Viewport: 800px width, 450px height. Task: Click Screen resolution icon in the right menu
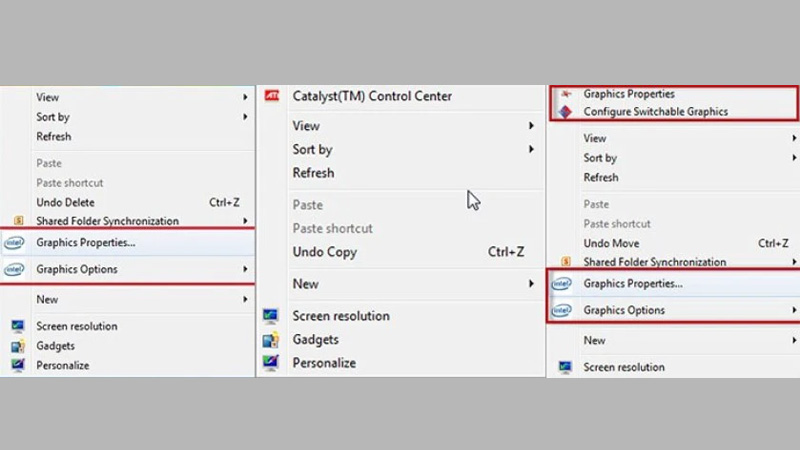(565, 367)
